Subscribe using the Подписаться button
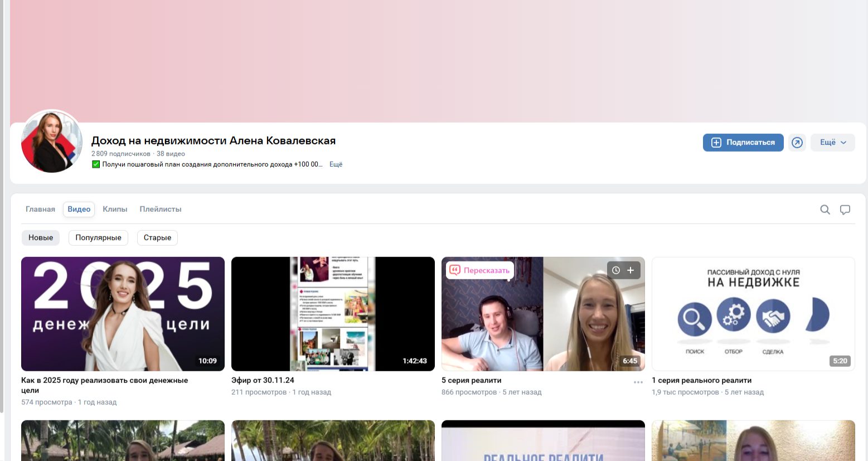 743,143
